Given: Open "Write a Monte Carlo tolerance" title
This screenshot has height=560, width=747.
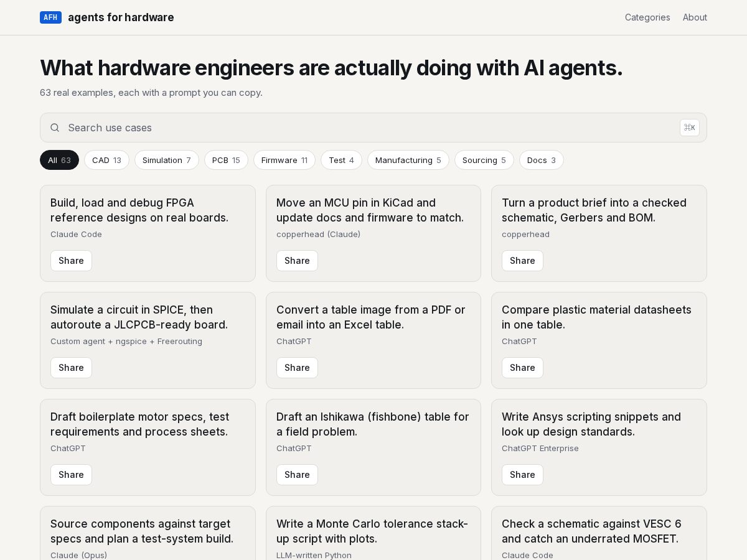Looking at the screenshot, I should click(x=372, y=531).
